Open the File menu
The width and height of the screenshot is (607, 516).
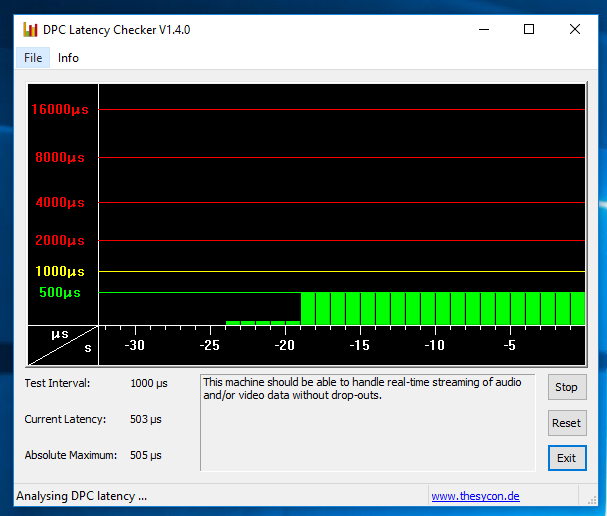coord(33,58)
